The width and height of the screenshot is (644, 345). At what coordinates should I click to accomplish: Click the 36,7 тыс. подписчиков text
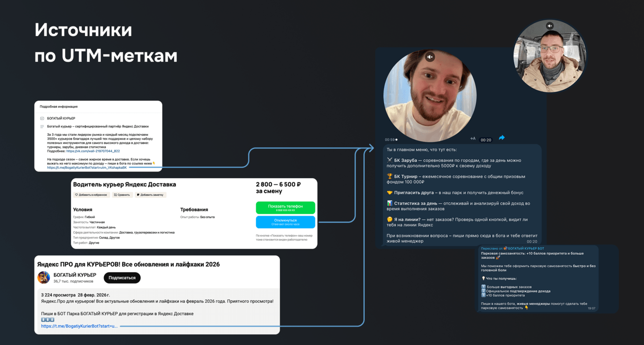74,281
